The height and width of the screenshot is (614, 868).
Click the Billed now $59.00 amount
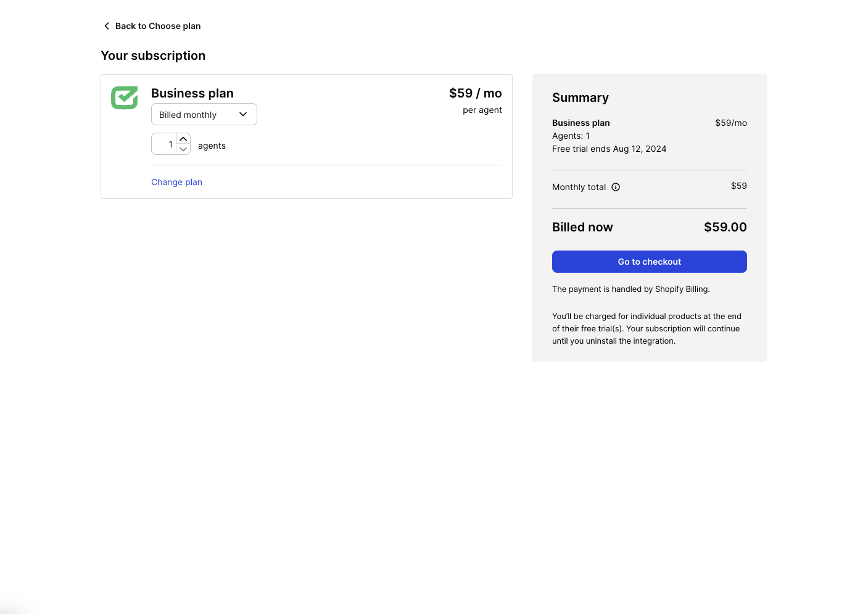pos(725,227)
